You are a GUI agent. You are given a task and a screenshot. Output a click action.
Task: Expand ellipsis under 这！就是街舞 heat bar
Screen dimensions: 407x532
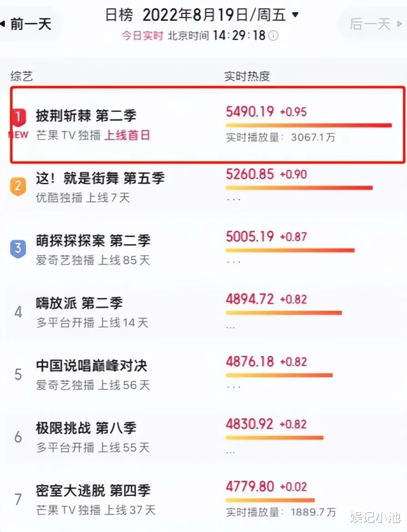coord(233,200)
